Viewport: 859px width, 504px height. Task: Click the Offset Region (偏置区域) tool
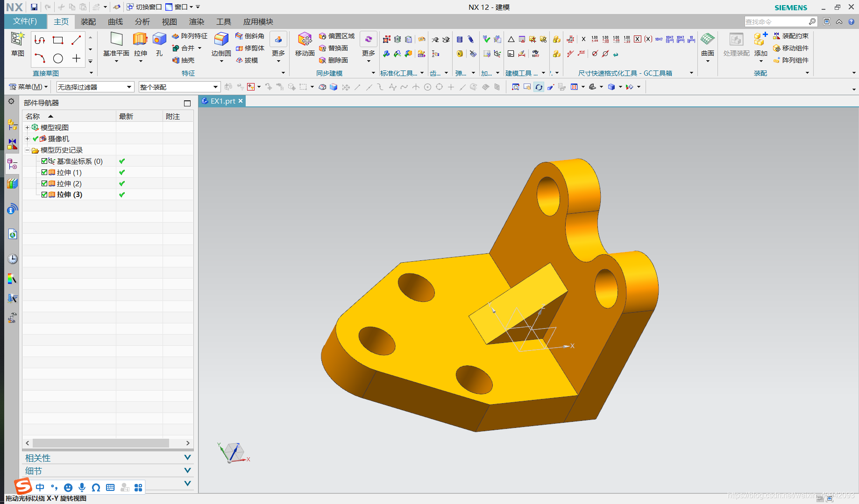[337, 36]
